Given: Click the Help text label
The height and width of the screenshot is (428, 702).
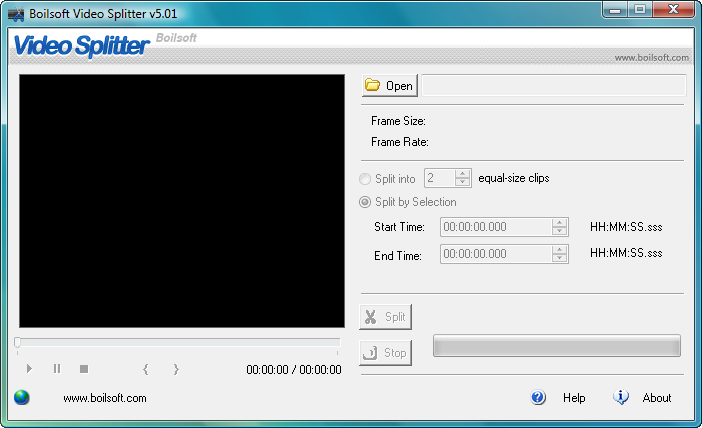Looking at the screenshot, I should 574,398.
